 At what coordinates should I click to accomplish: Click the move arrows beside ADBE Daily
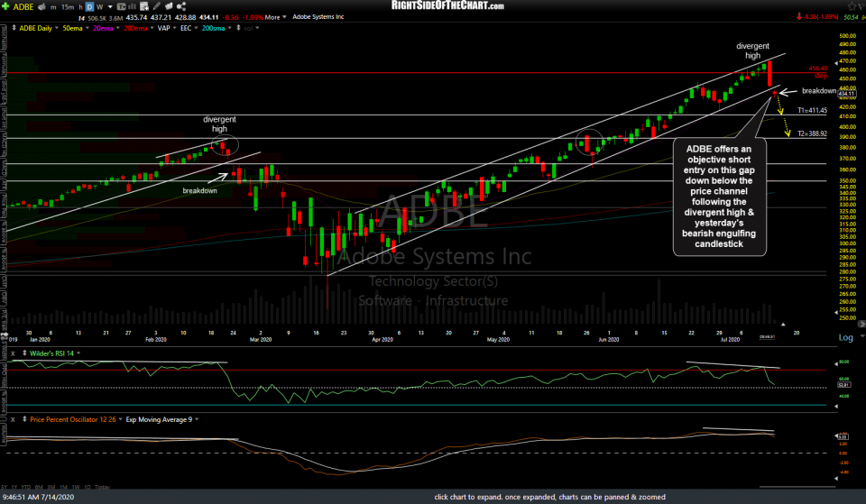[x=14, y=28]
